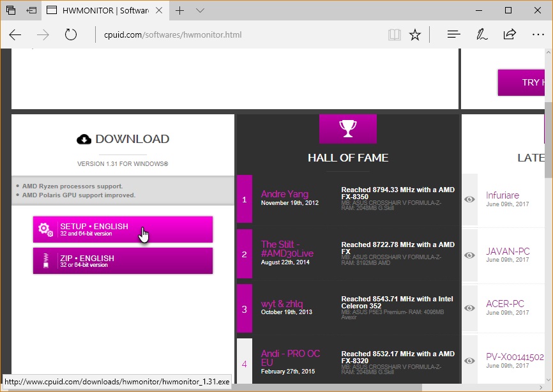Screen dimensions: 553x392
Task: Refresh the page with the reload icon
Action: tap(71, 35)
